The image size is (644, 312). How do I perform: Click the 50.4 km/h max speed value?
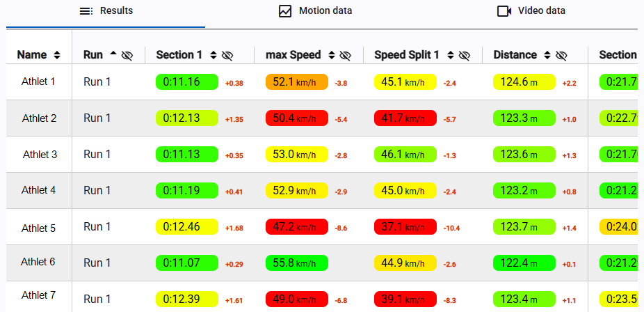tap(297, 118)
